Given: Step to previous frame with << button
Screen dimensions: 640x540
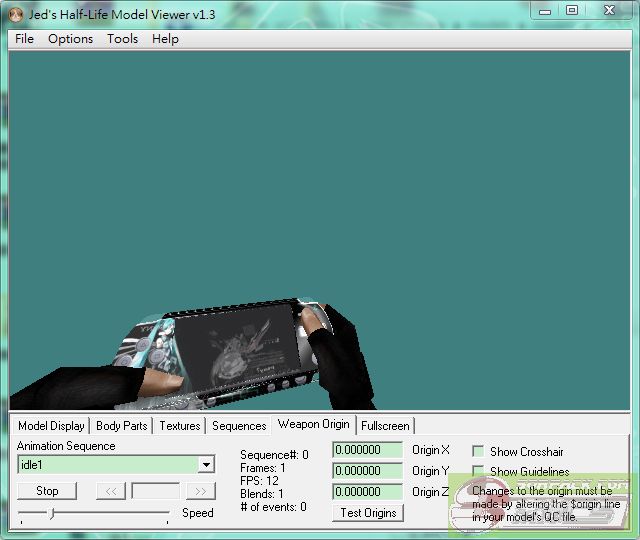Looking at the screenshot, I should (111, 491).
